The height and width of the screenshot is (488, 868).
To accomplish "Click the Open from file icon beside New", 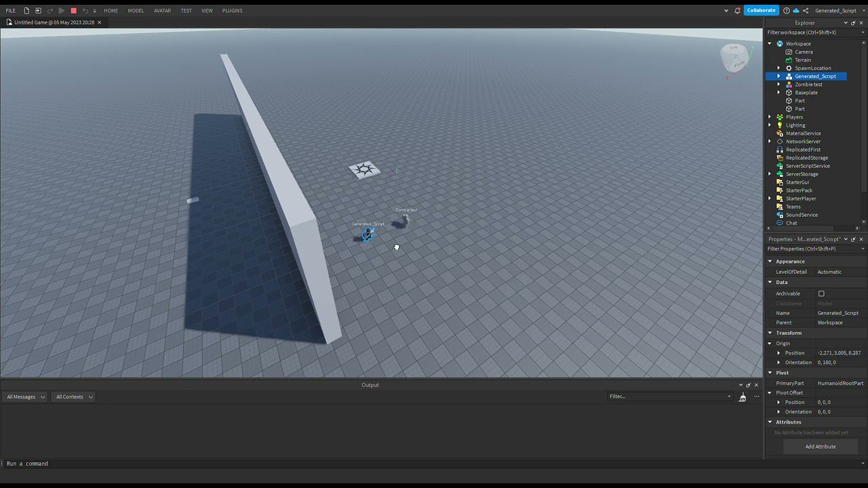I will [38, 11].
